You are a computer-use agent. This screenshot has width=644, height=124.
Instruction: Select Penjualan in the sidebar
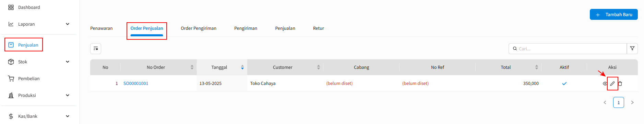click(24, 45)
